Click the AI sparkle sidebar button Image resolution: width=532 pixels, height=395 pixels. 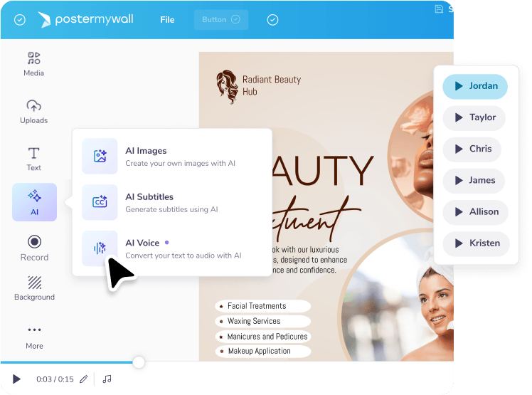[34, 201]
